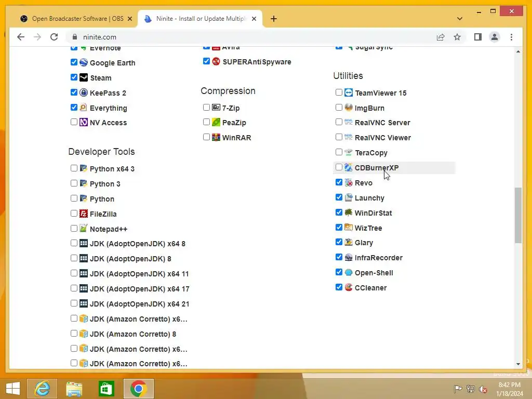Image resolution: width=532 pixels, height=399 pixels.
Task: Check the JDK (AdoptOpenJDK) x64 17 checkbox
Action: [74, 288]
